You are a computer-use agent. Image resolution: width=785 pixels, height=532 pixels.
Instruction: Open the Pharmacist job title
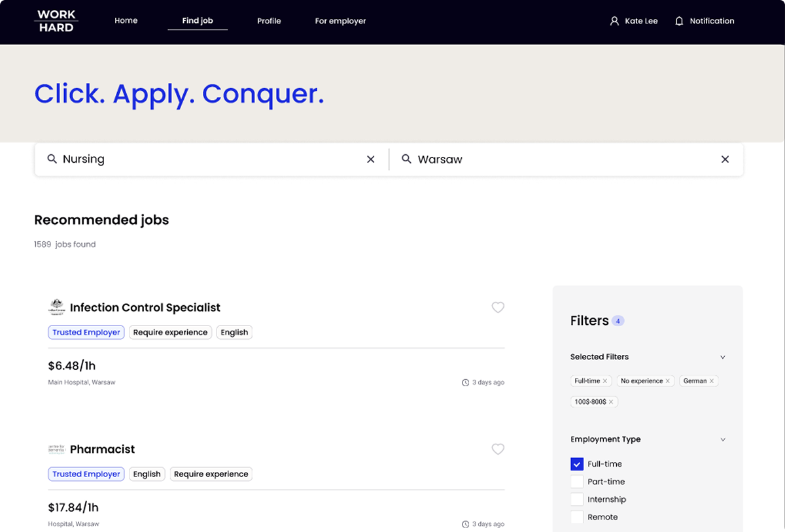102,450
